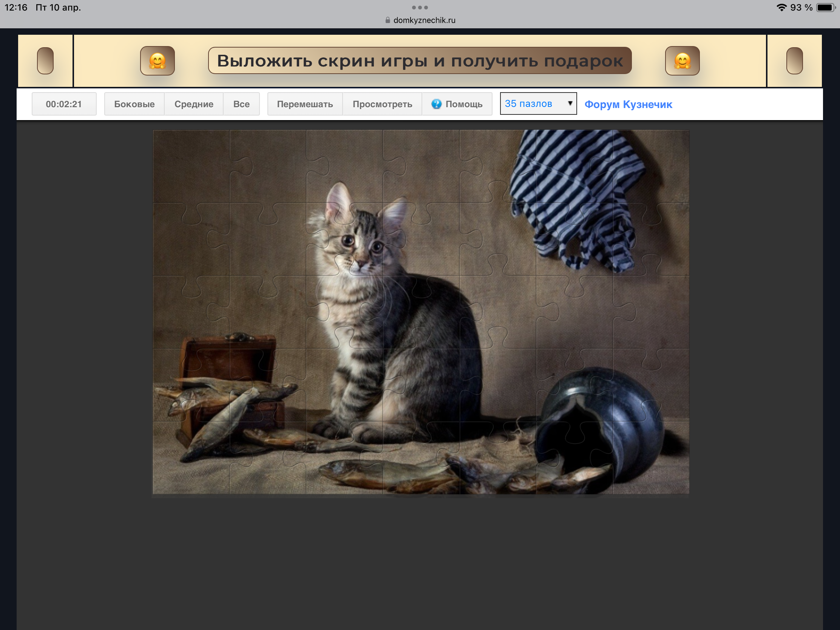Click the dropdown arrow of piece count

pyautogui.click(x=570, y=103)
